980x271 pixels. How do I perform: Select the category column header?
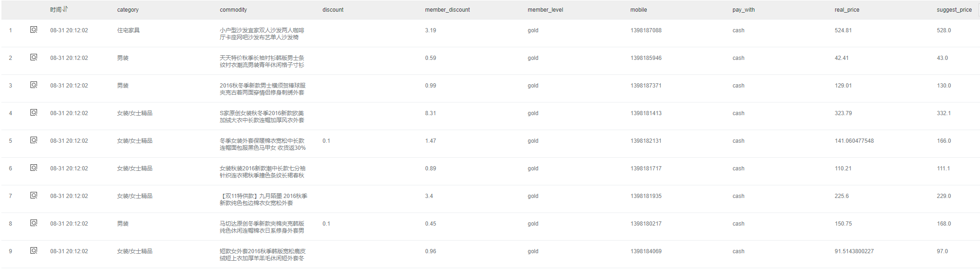tap(128, 10)
